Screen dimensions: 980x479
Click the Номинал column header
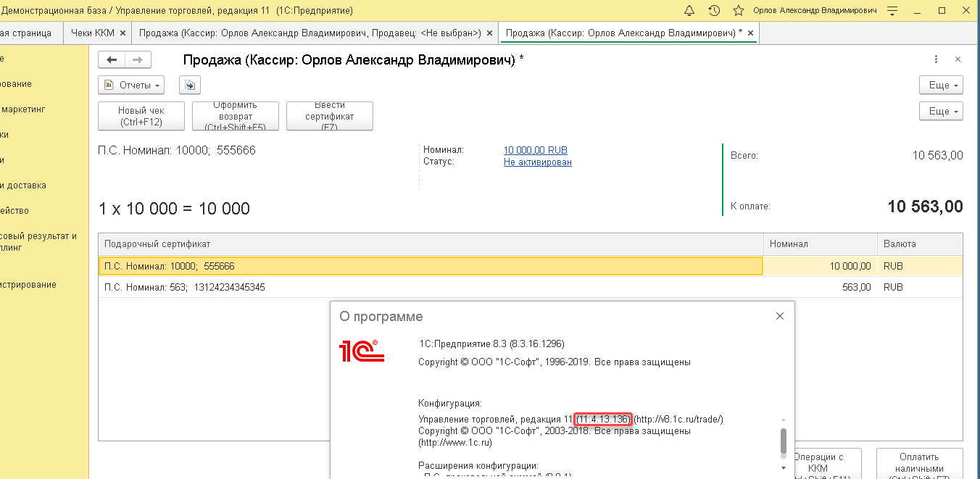pos(821,244)
